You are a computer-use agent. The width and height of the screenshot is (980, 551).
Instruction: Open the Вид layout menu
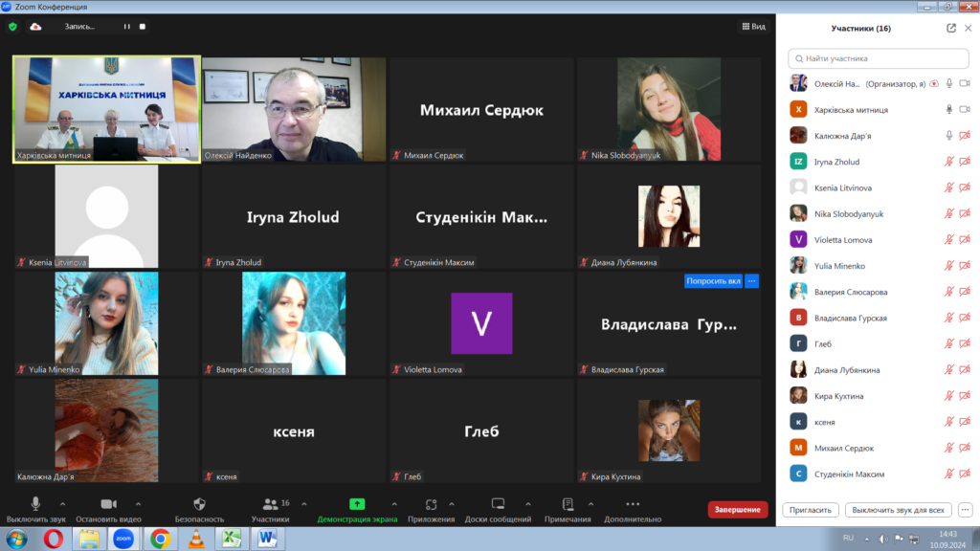coord(754,27)
